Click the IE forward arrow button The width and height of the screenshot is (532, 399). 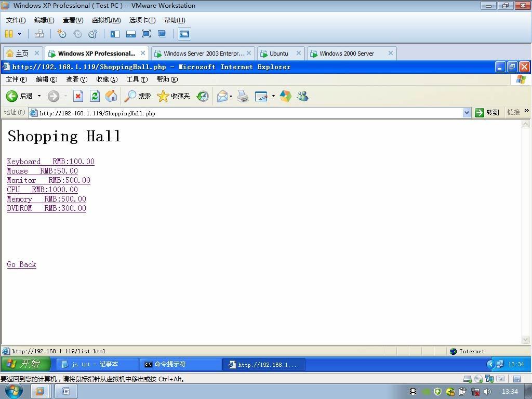pos(54,96)
